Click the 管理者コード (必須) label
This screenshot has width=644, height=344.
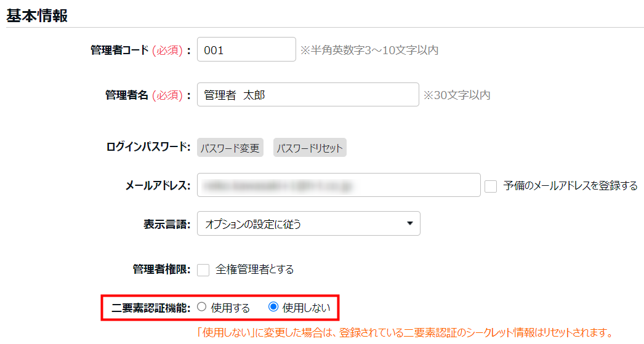tap(140, 50)
